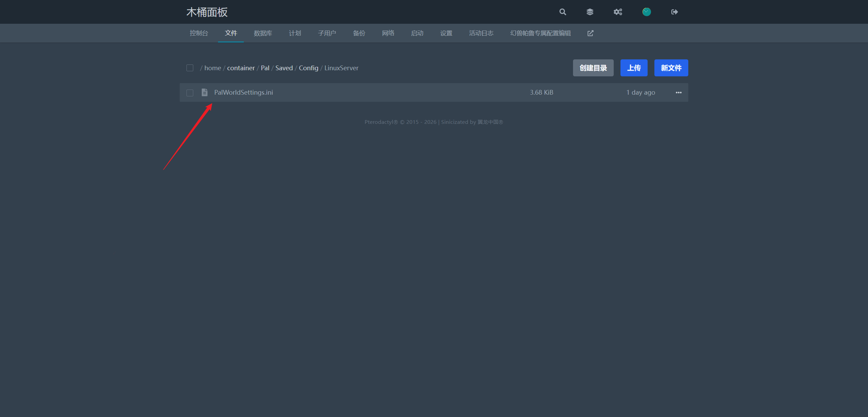
Task: Open the 子用户 tab
Action: tap(327, 33)
